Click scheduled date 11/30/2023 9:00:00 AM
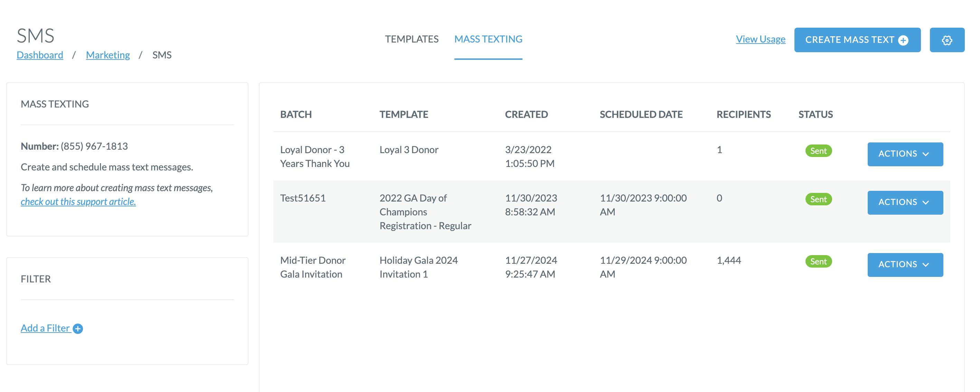 click(643, 205)
